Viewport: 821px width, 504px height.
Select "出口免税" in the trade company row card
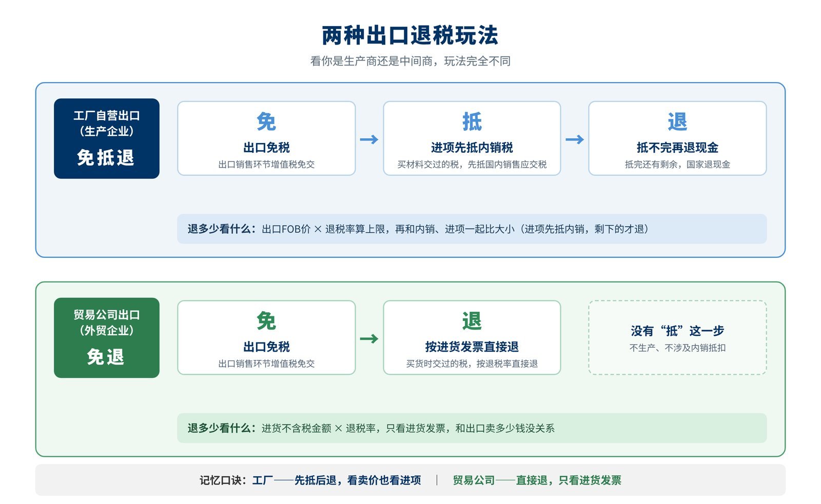coord(266,347)
